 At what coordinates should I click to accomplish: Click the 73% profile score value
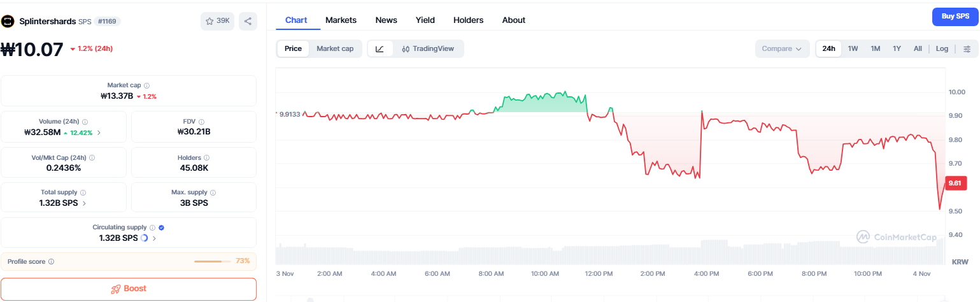243,261
